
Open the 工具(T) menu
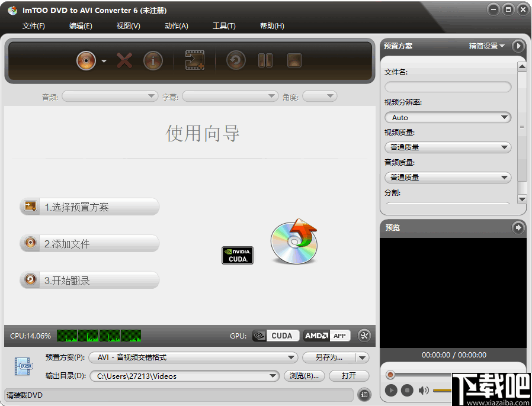click(224, 25)
